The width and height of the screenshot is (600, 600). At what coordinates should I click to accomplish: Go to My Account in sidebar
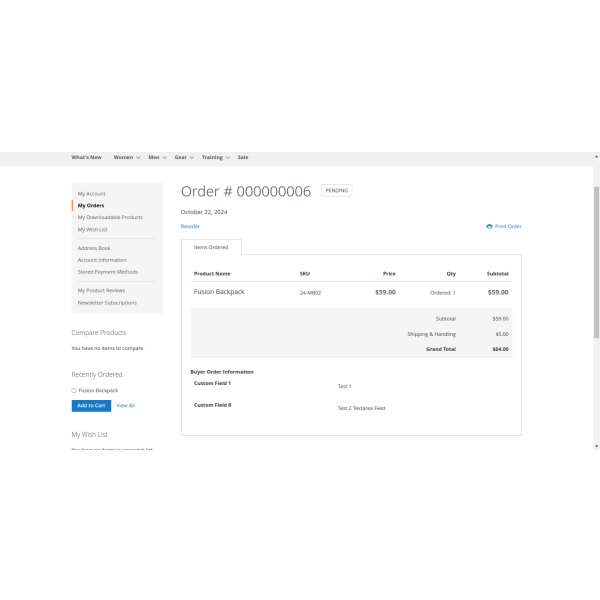click(x=92, y=193)
